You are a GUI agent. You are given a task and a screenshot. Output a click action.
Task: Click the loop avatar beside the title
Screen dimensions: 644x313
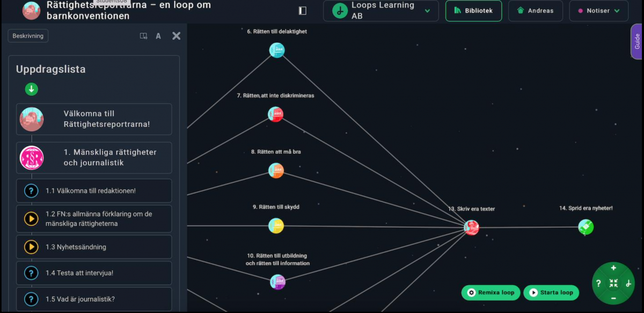31,11
